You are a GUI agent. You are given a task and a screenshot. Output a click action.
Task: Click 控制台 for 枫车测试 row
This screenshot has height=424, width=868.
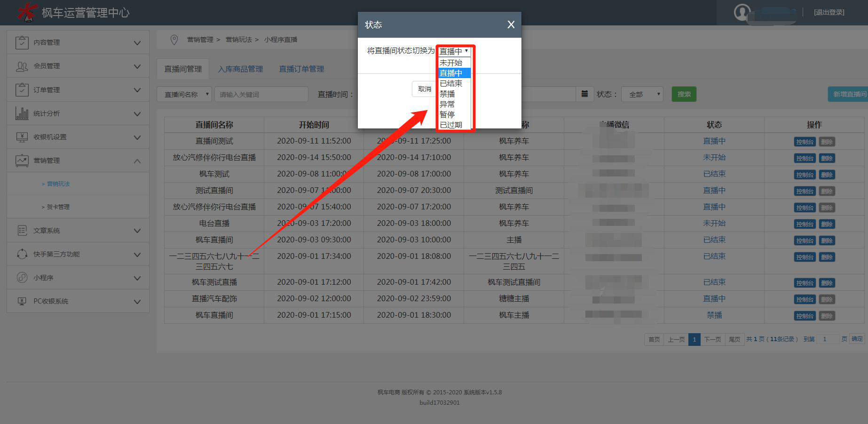(805, 175)
